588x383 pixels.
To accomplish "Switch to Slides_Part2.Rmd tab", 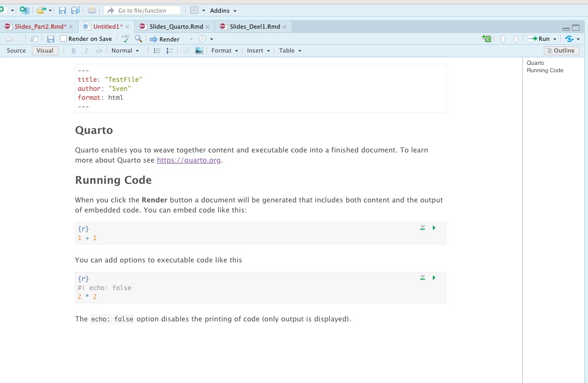I will pos(40,27).
